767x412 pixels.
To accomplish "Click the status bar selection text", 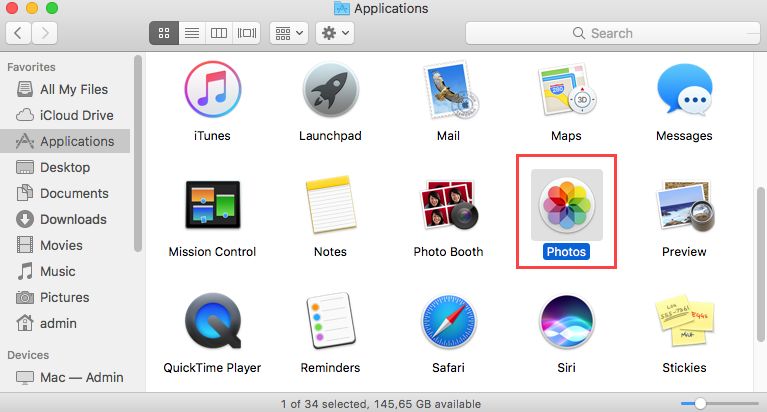I will click(x=381, y=404).
